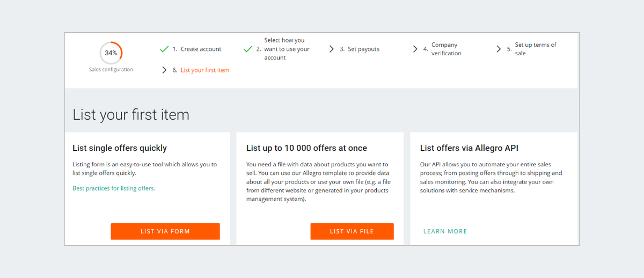Screen dimensions: 644x278
Task: Click the green checkmark beside Create account
Action: [164, 49]
